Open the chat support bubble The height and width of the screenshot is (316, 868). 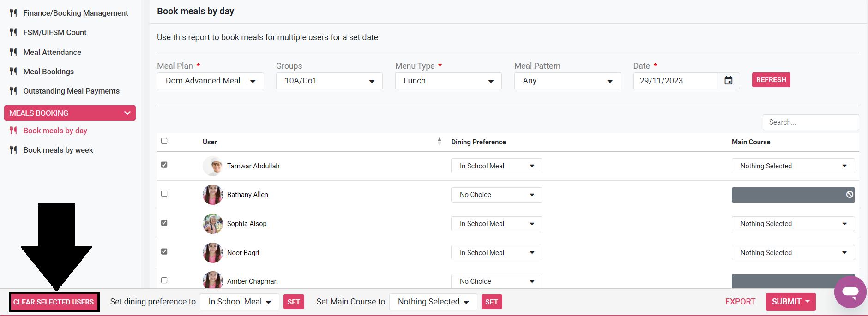coord(850,292)
